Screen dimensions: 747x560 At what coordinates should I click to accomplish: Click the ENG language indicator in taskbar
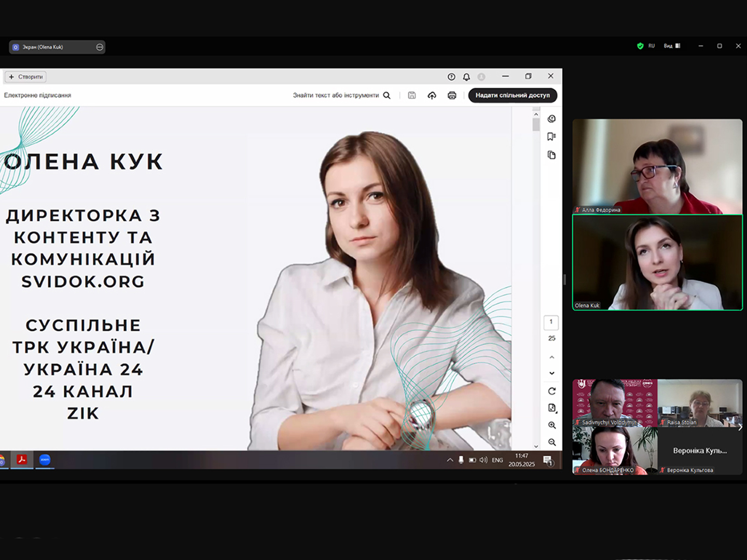coord(497,460)
